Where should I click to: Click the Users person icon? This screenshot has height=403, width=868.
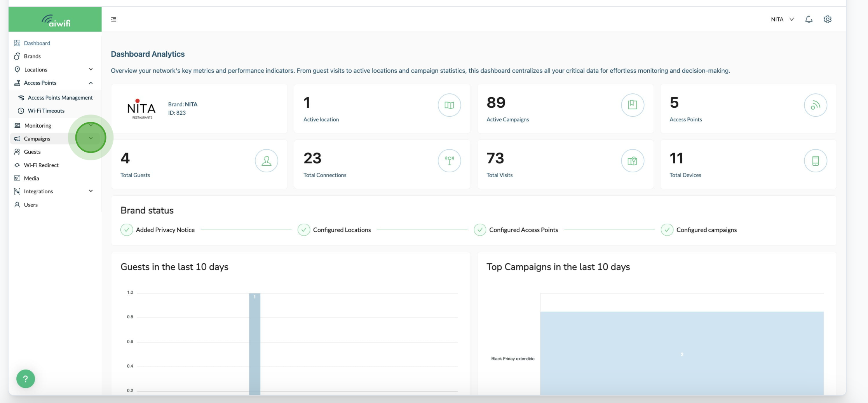[17, 205]
